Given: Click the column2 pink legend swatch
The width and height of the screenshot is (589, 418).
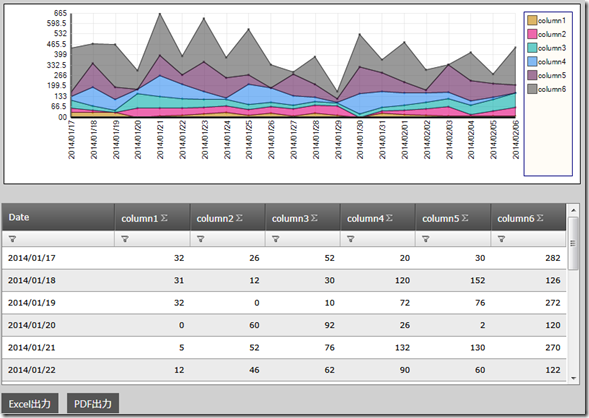Looking at the screenshot, I should coord(532,34).
